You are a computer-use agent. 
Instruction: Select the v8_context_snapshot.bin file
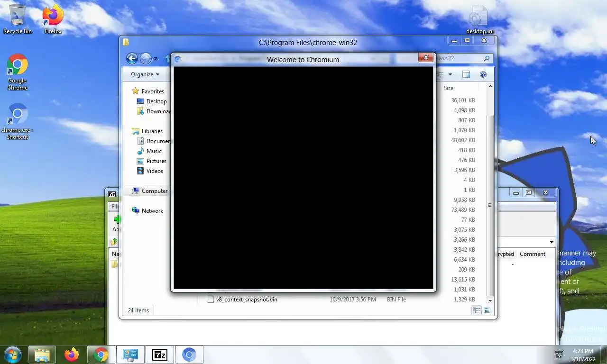point(247,300)
